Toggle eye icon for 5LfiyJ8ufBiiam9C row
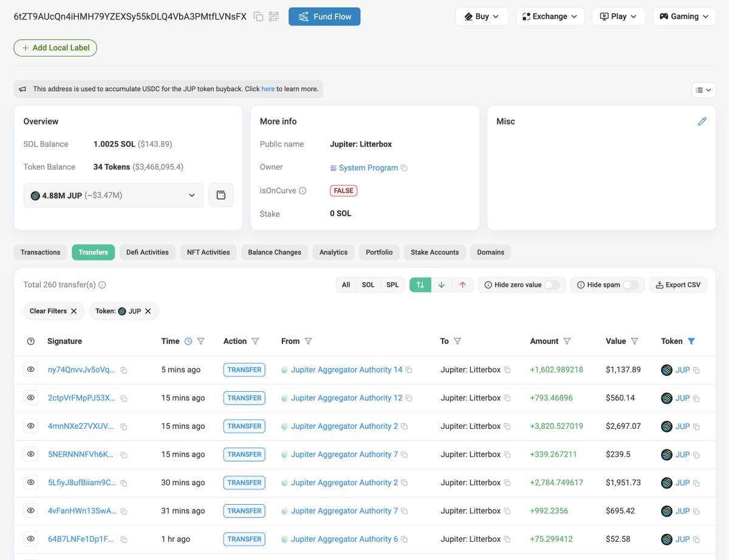Viewport: 729px width, 560px height. (31, 482)
